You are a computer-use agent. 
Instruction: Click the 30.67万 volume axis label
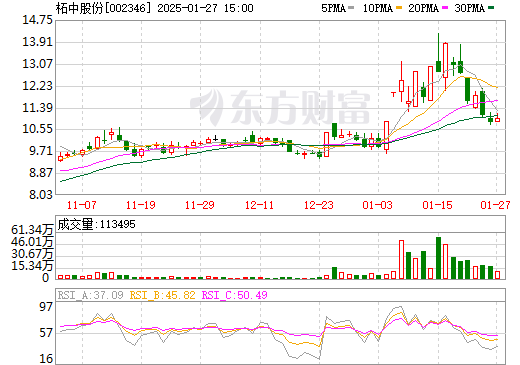[32, 254]
